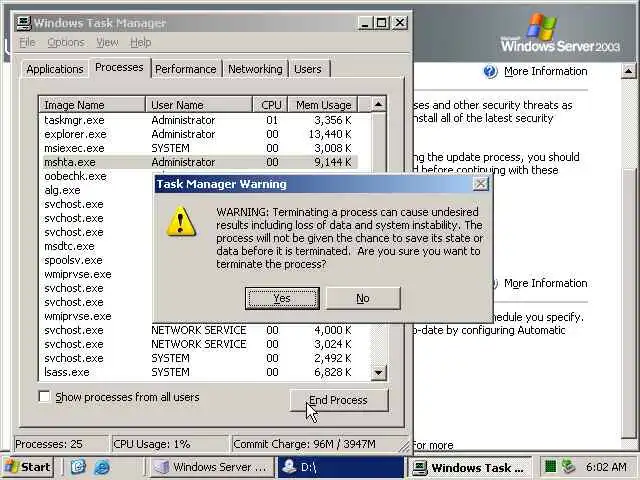This screenshot has height=480, width=640.
Task: Select the Processes tab
Action: [119, 67]
